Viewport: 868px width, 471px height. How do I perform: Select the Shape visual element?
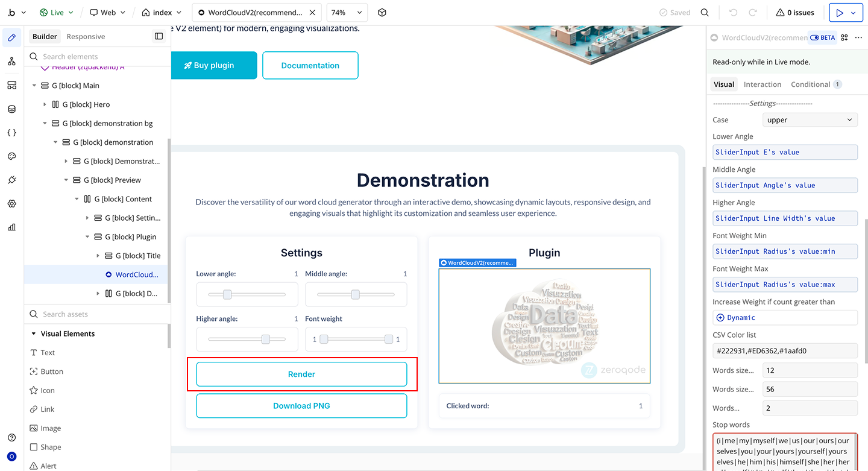pos(45,447)
